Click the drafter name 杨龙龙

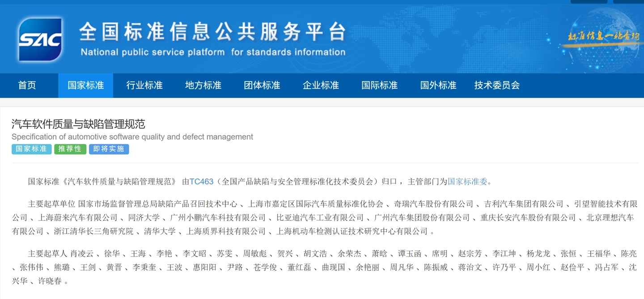tap(538, 254)
